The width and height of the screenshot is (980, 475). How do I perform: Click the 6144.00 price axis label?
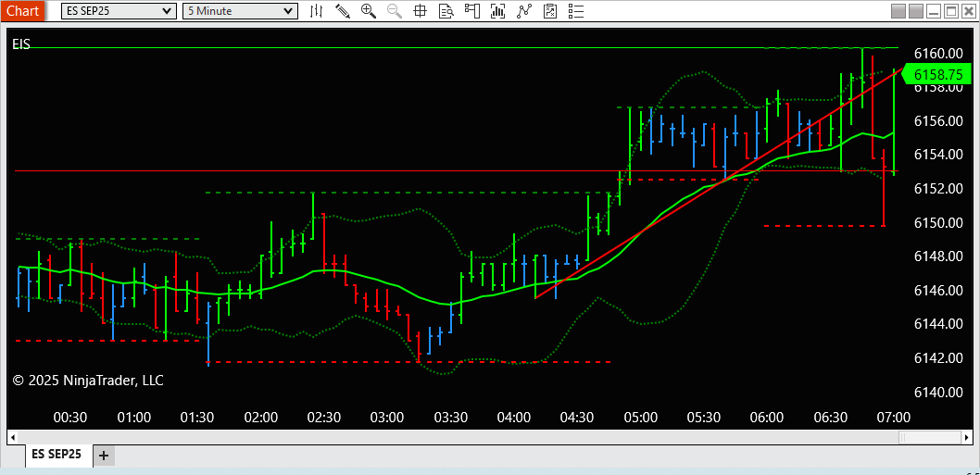tap(938, 324)
